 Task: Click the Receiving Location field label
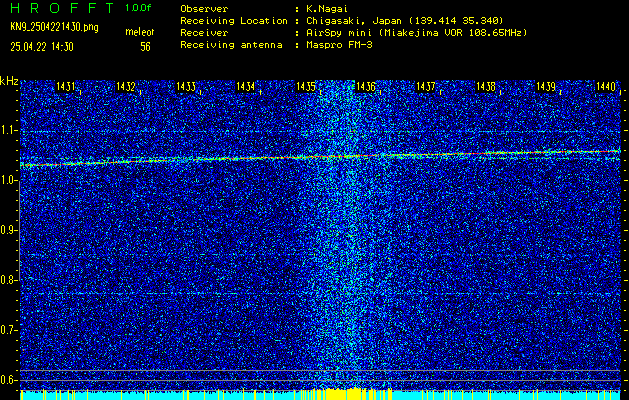pyautogui.click(x=234, y=21)
